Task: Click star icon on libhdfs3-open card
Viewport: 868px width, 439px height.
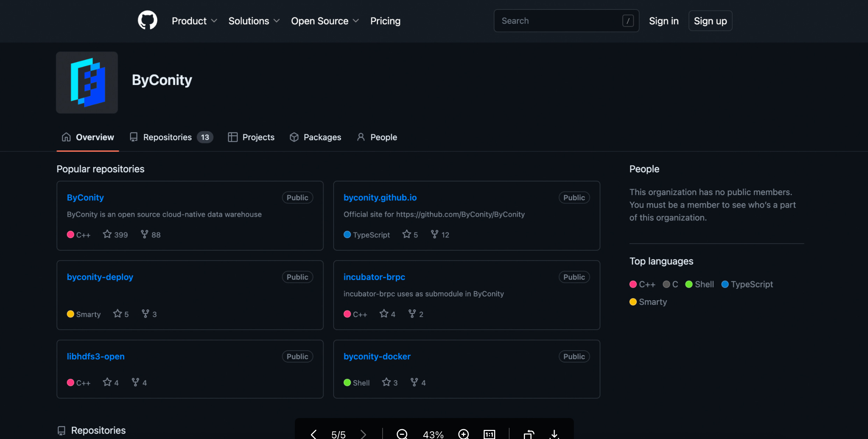Action: 107,382
